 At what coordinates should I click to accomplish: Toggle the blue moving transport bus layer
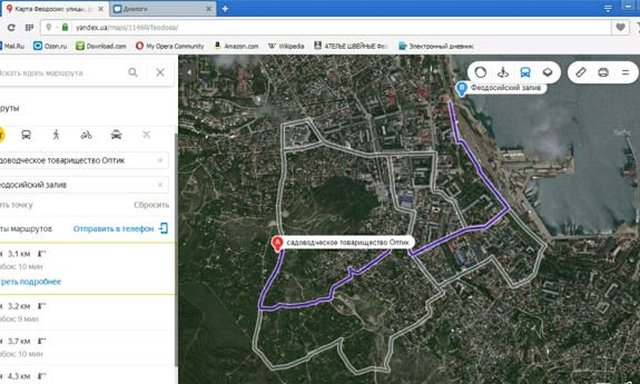click(x=525, y=73)
